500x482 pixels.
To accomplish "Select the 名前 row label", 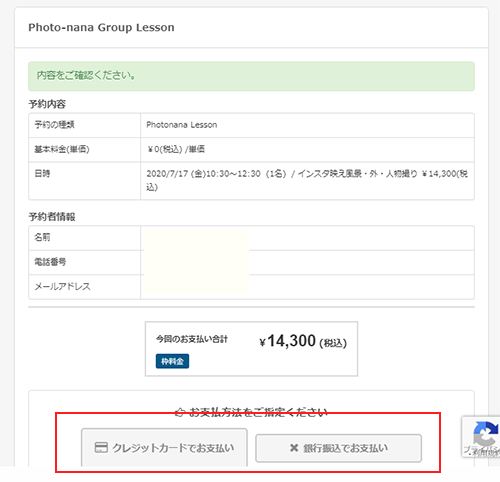I will coord(42,237).
